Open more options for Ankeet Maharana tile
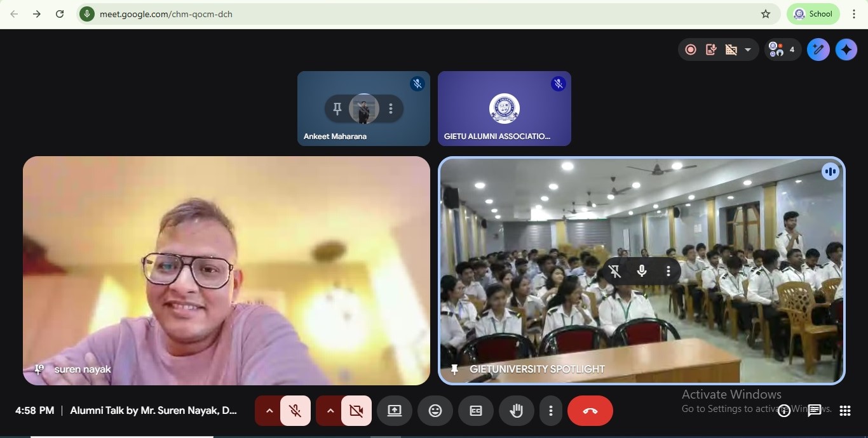868x438 pixels. (x=391, y=109)
